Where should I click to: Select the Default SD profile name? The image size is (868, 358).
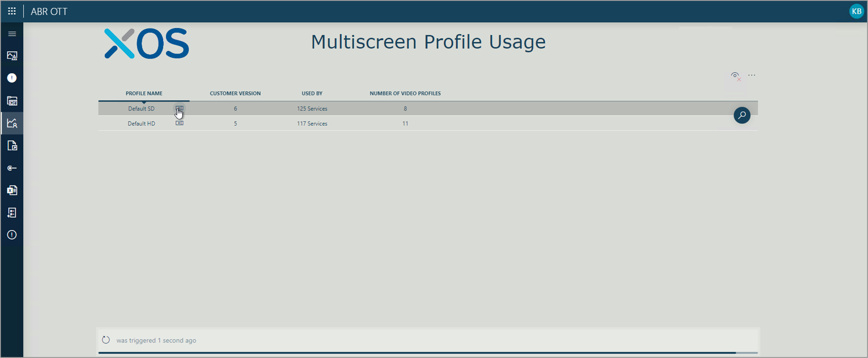tap(141, 109)
